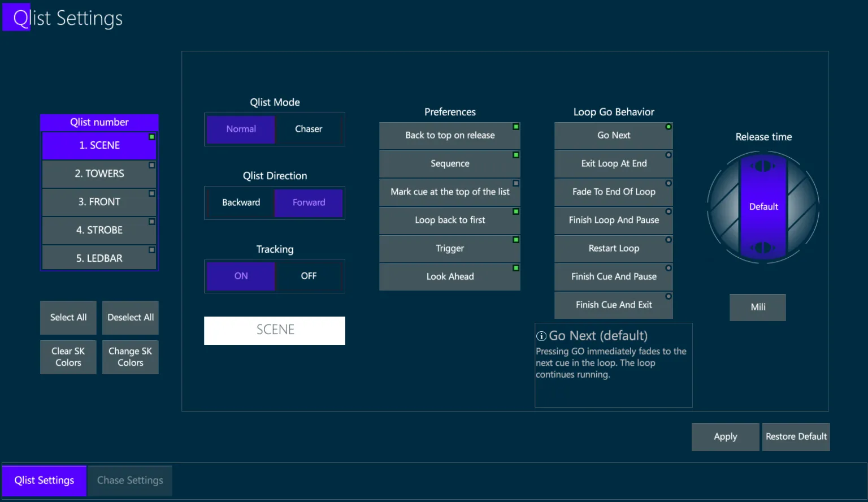Select qlist 1. SCENE

99,145
